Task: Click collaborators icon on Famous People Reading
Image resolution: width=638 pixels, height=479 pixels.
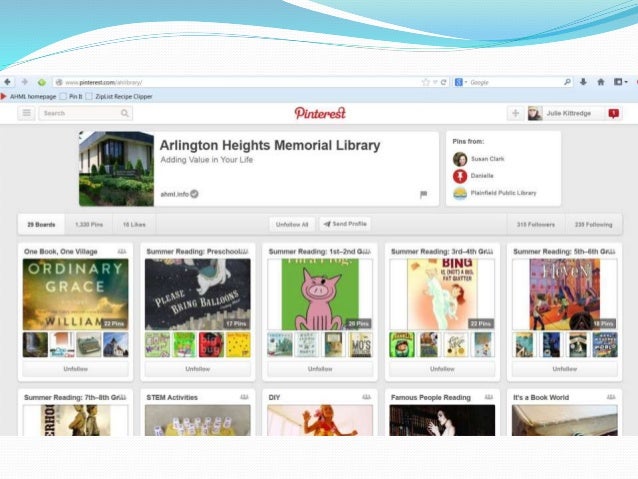Action: click(x=489, y=397)
